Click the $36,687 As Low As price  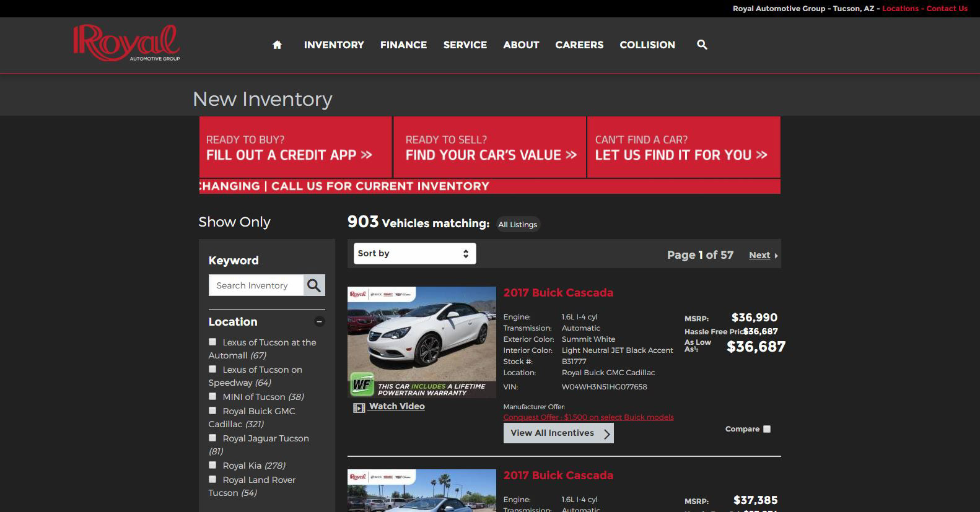tap(756, 347)
